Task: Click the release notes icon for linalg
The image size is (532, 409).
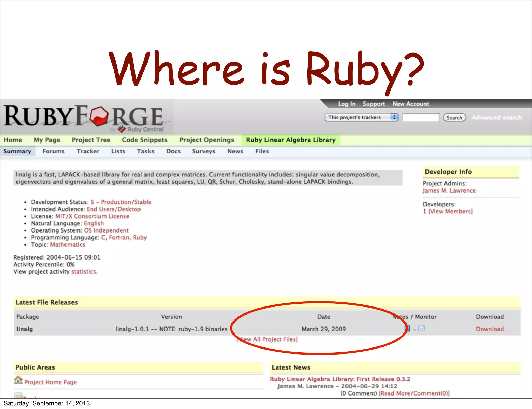Action: [408, 329]
